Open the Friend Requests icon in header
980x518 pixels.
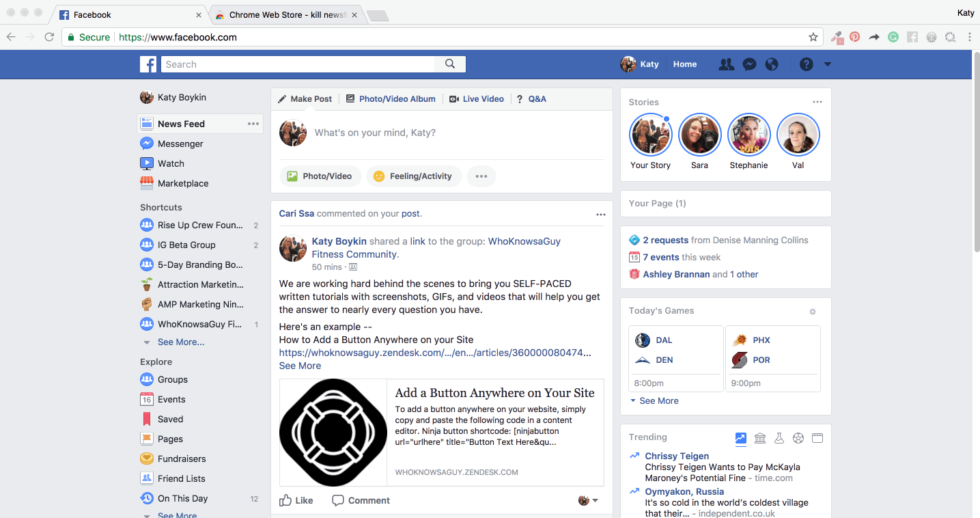click(x=727, y=64)
